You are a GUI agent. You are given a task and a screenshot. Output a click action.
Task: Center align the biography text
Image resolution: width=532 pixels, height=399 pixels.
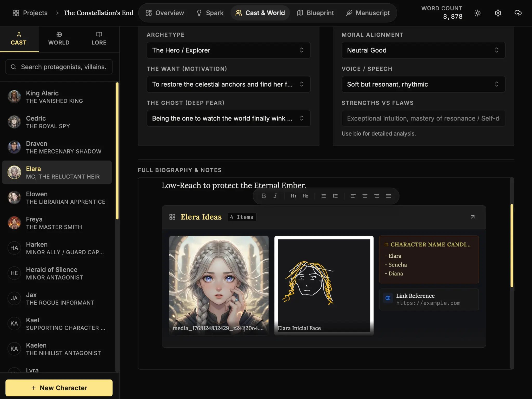pyautogui.click(x=365, y=196)
